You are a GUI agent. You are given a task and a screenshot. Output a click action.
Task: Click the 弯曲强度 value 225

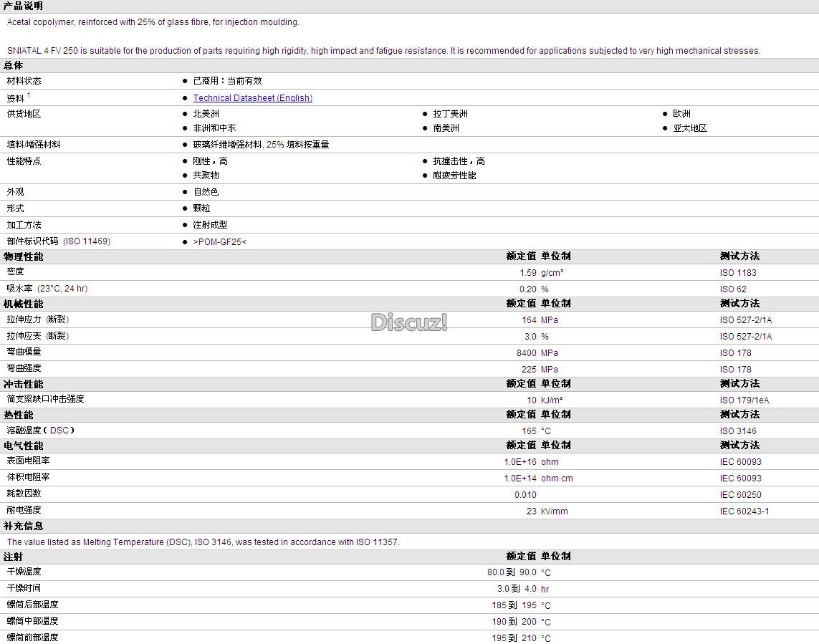(x=529, y=369)
